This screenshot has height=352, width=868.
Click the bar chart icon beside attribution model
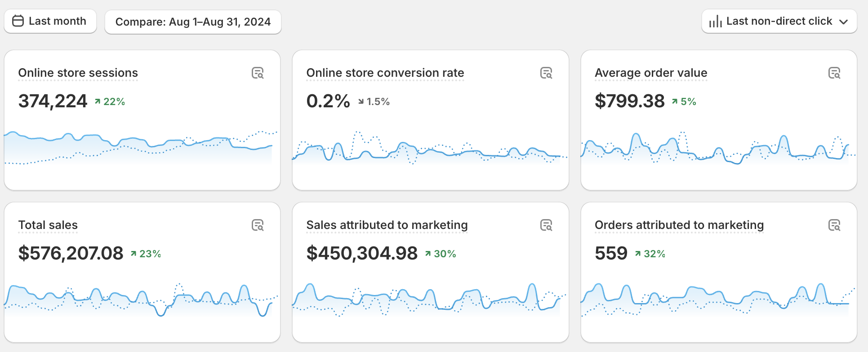pos(715,22)
